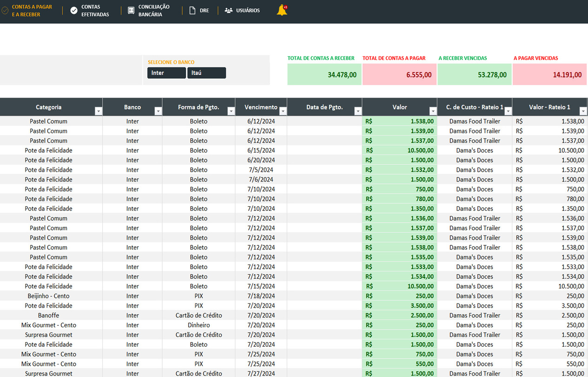Select the 2.500,00 green Valor cell
The width and height of the screenshot is (588, 377).
point(399,316)
